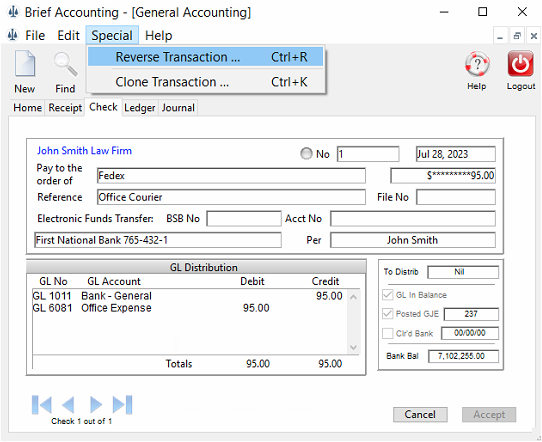This screenshot has height=442, width=542.
Task: Click Reference field Office Courier
Action: point(231,197)
